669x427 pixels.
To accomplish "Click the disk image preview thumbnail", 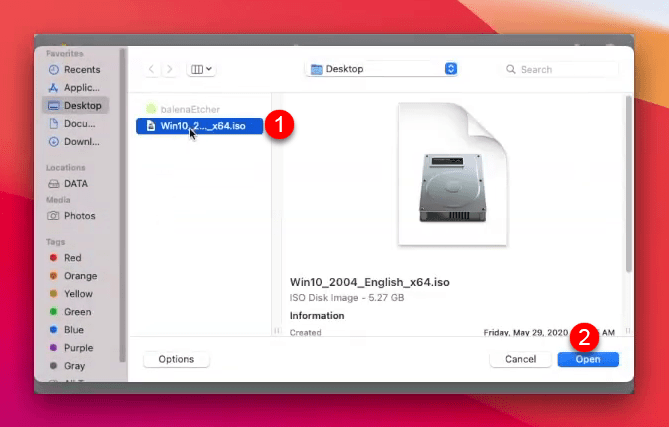I will point(453,174).
